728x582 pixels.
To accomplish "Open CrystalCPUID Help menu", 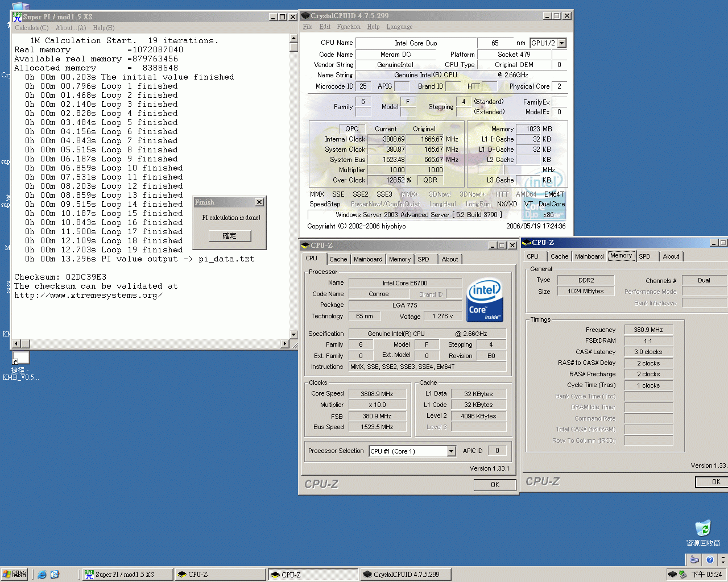I will click(x=373, y=27).
